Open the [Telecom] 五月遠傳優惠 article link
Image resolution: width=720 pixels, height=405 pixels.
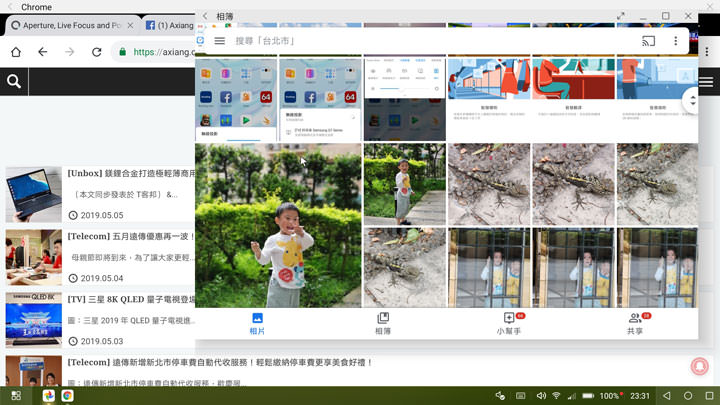pyautogui.click(x=130, y=237)
